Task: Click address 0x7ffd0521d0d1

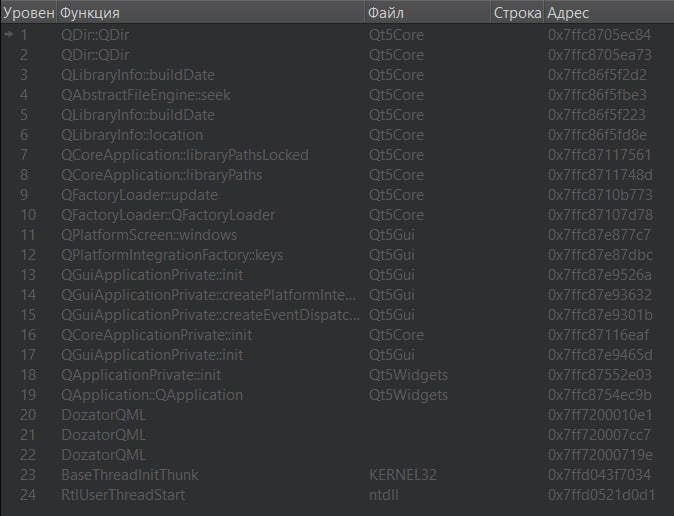Action: coord(601,495)
